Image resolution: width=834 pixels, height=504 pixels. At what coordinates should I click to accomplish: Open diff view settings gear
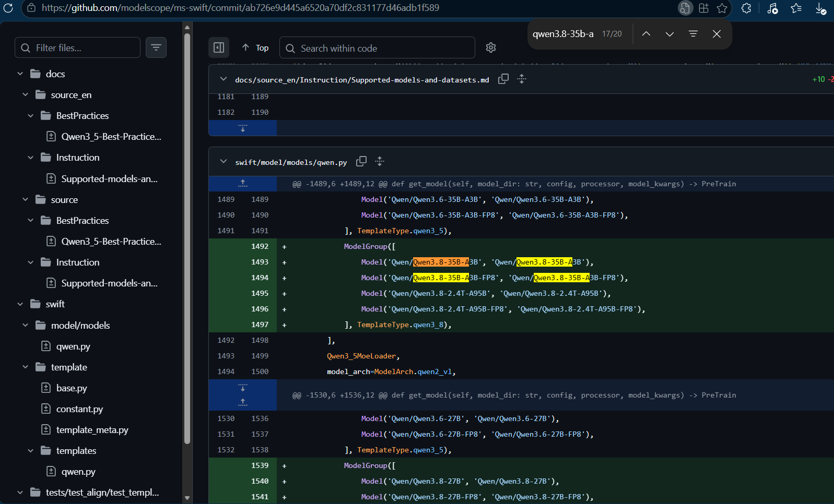pyautogui.click(x=491, y=47)
